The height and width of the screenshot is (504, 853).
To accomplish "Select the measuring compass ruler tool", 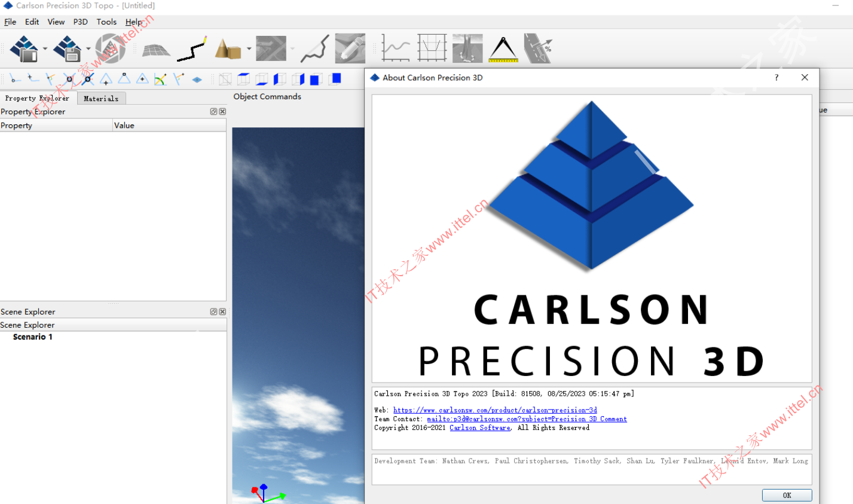I will (x=503, y=49).
